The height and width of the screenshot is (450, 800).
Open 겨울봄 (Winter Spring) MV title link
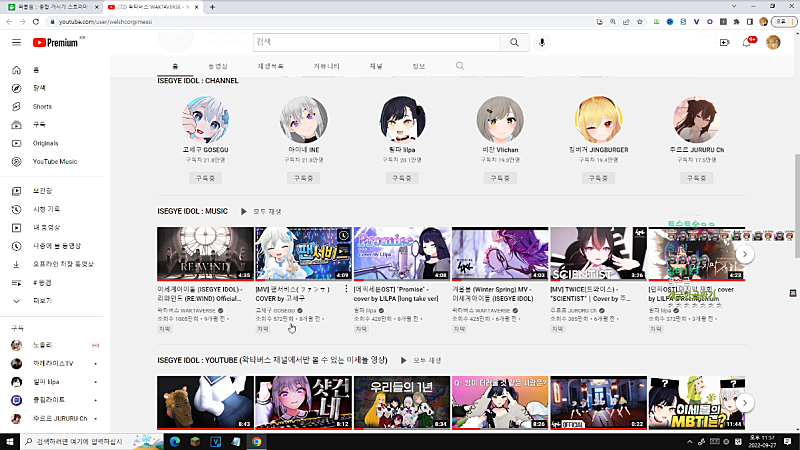[x=493, y=294]
